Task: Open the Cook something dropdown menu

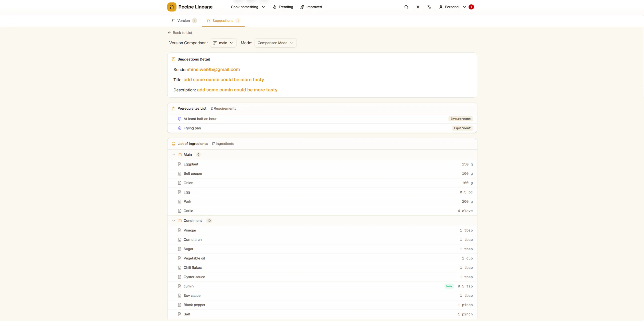Action: (x=248, y=7)
